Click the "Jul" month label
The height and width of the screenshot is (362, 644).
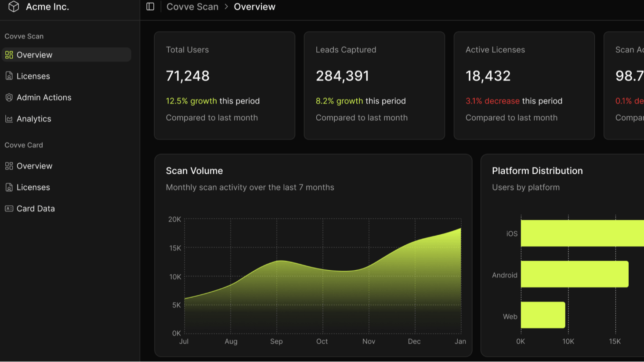(184, 341)
